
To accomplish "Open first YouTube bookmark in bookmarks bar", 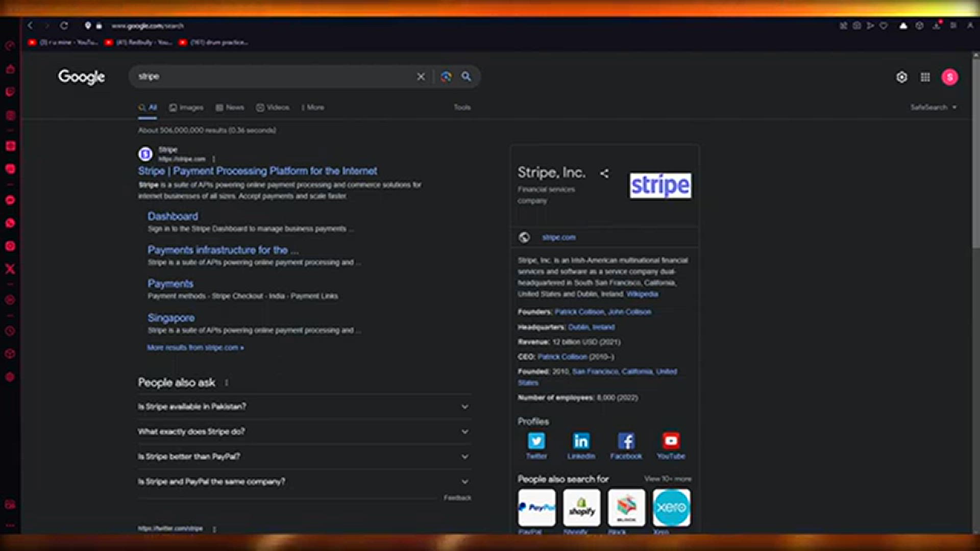I will coord(63,42).
